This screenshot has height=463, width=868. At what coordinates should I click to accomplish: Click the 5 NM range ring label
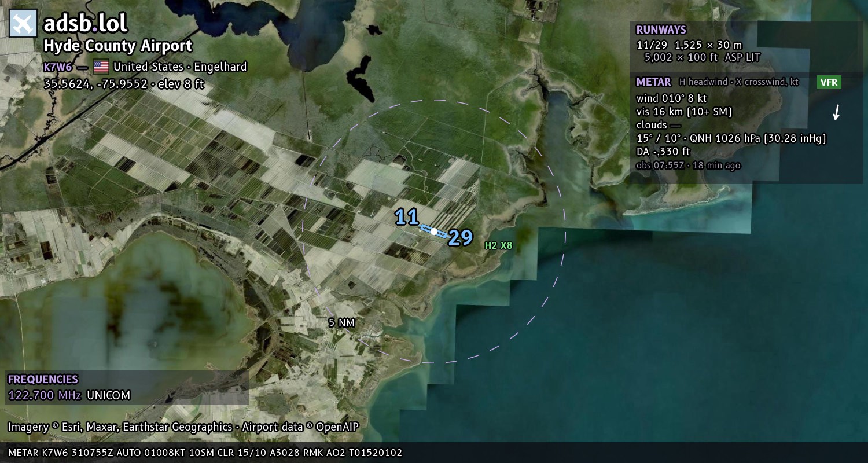(x=341, y=322)
